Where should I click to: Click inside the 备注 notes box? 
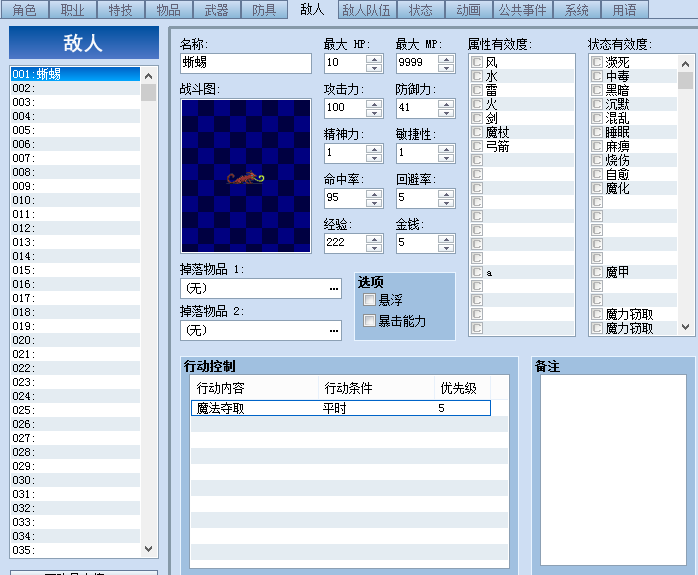click(613, 470)
